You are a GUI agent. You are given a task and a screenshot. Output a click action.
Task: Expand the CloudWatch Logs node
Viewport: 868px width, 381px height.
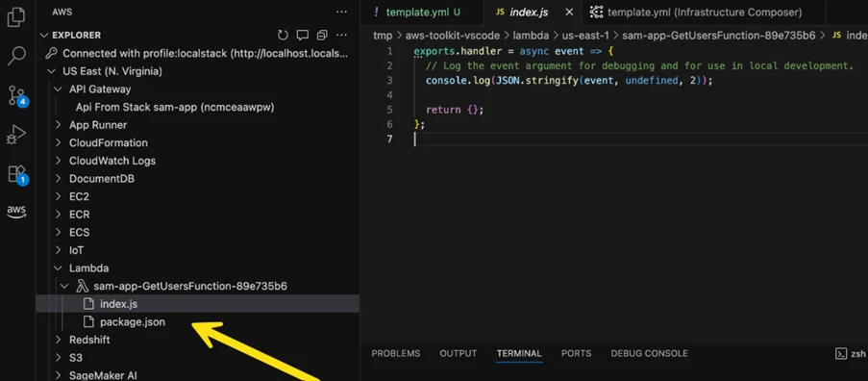point(58,161)
